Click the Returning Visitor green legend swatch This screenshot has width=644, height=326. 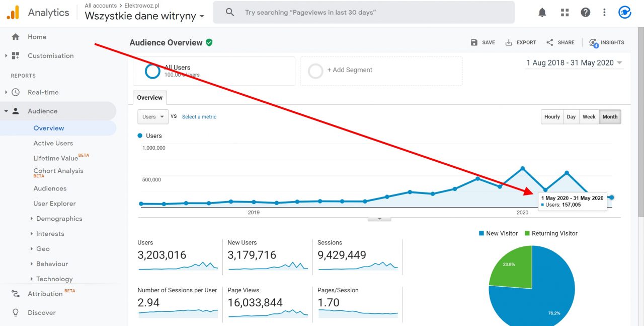pyautogui.click(x=527, y=233)
